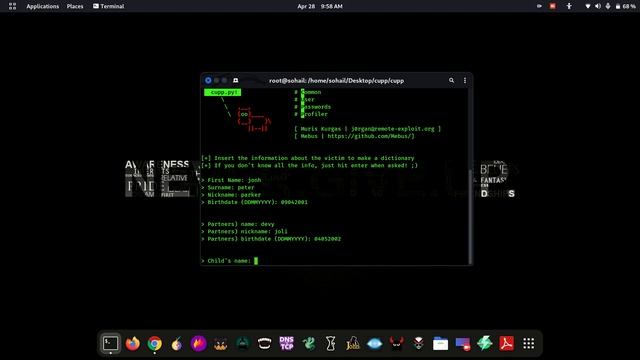Open the purple flame browser icon in dock

tap(198, 343)
